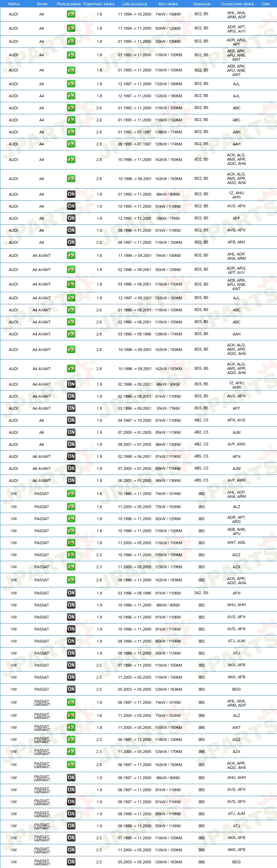Click ON icon in A6 AVANT 85kW AJM row
This screenshot has width=277, height=868.
coord(71,469)
